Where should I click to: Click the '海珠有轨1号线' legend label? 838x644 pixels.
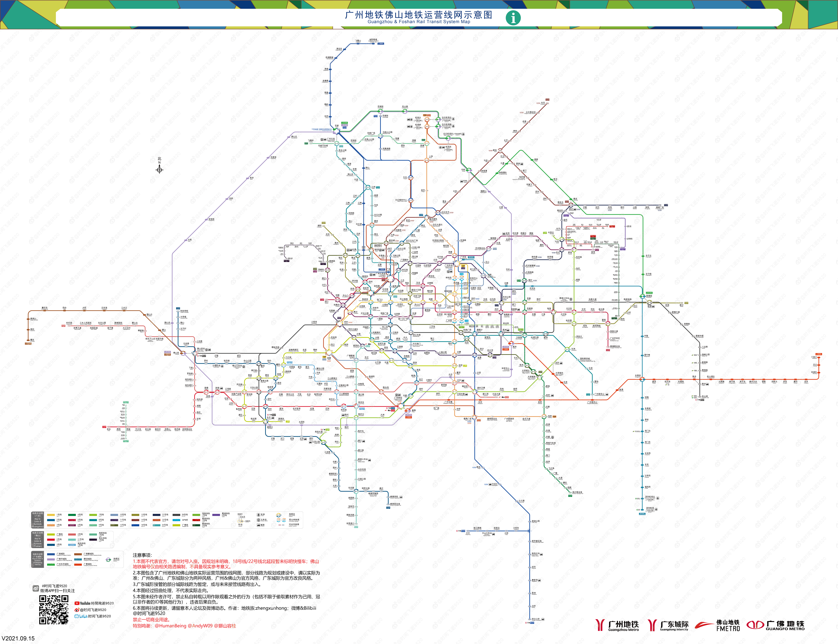coord(206,514)
